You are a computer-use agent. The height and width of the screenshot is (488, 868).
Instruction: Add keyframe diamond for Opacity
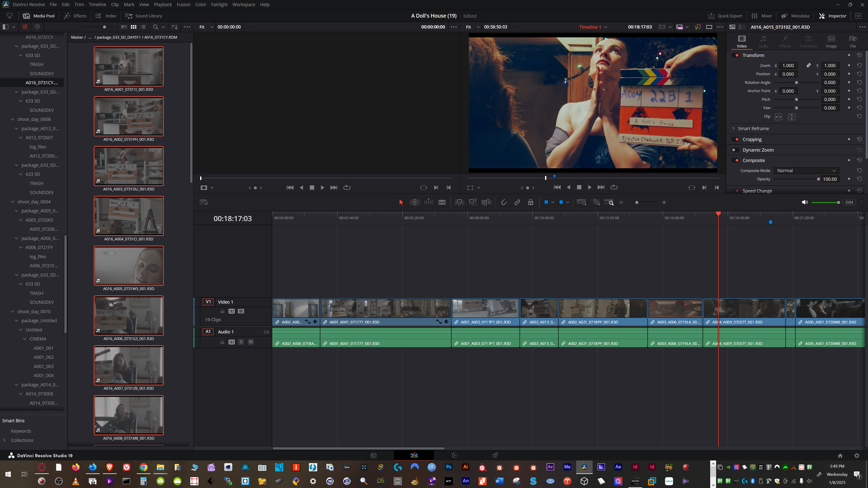point(849,179)
